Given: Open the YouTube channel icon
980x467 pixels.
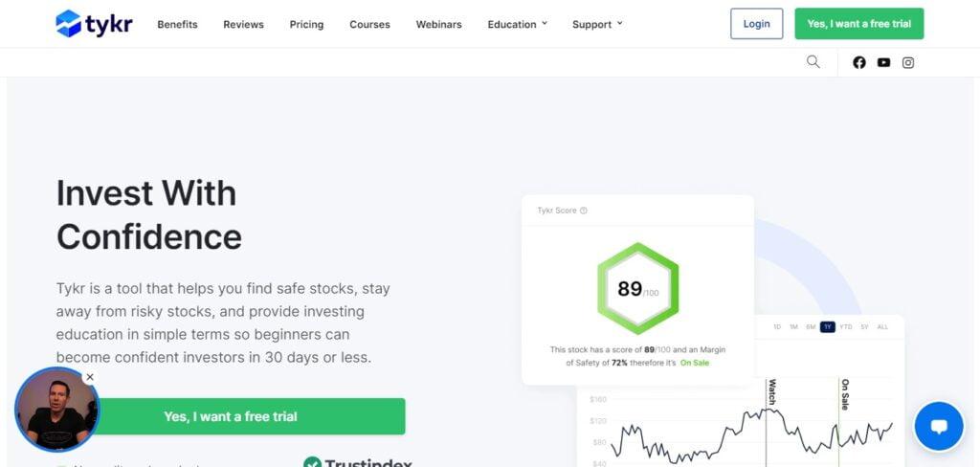Looking at the screenshot, I should point(883,62).
